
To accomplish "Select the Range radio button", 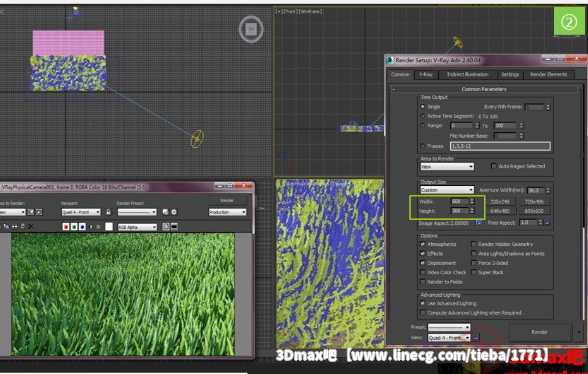I will 423,126.
